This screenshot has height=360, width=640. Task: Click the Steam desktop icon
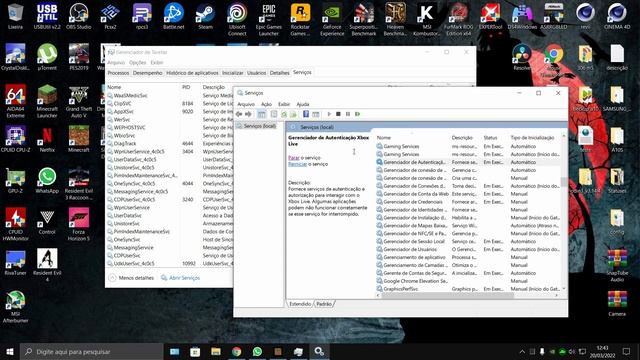(x=205, y=17)
